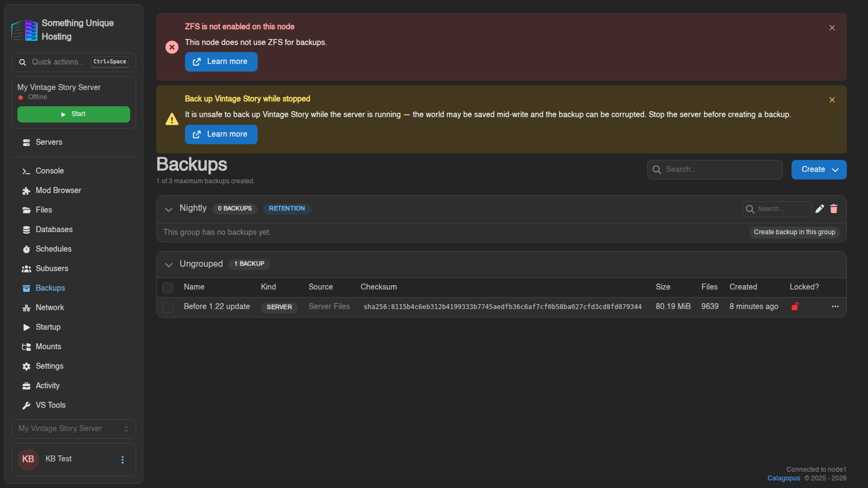The height and width of the screenshot is (488, 868).
Task: Tick the select-all backups header checkbox
Action: [x=168, y=288]
